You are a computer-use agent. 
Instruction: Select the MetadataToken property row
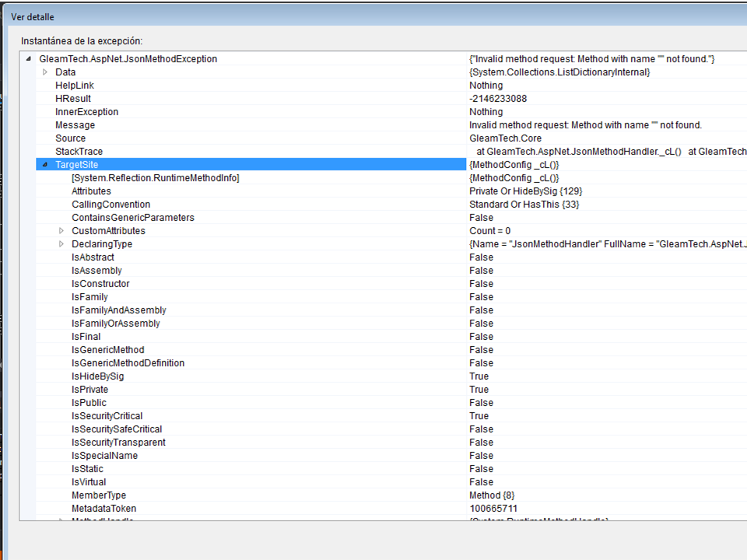click(103, 509)
